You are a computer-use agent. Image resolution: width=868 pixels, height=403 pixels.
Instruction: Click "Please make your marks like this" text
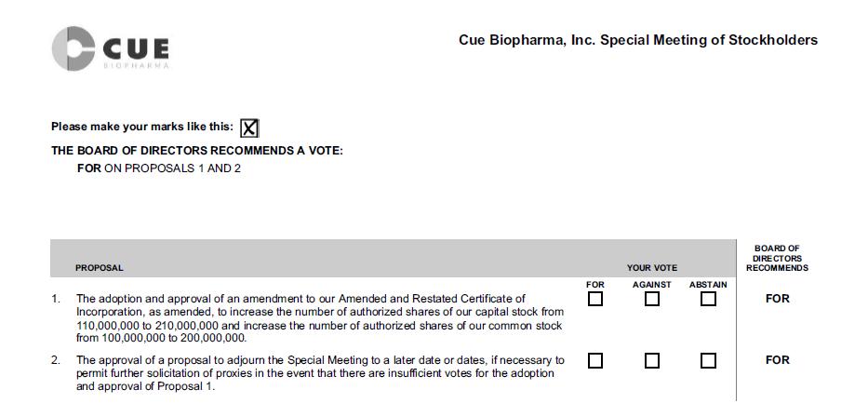(142, 128)
